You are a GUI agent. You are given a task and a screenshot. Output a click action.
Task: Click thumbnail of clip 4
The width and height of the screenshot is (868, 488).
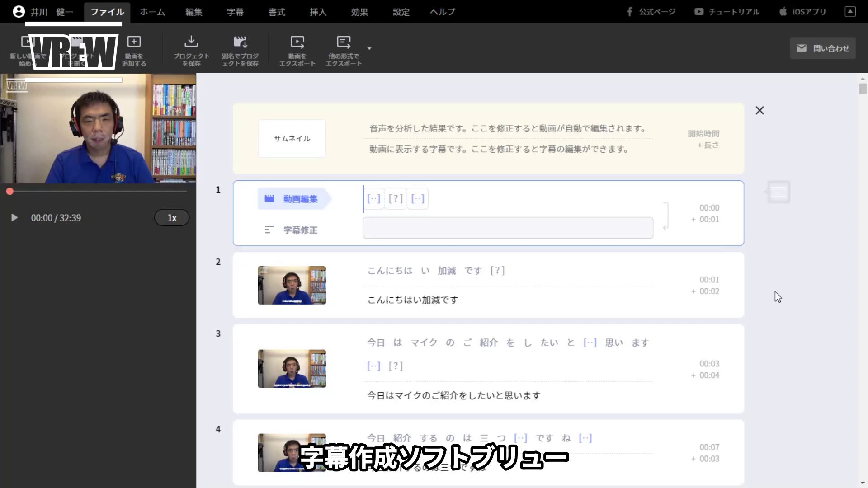point(292,453)
